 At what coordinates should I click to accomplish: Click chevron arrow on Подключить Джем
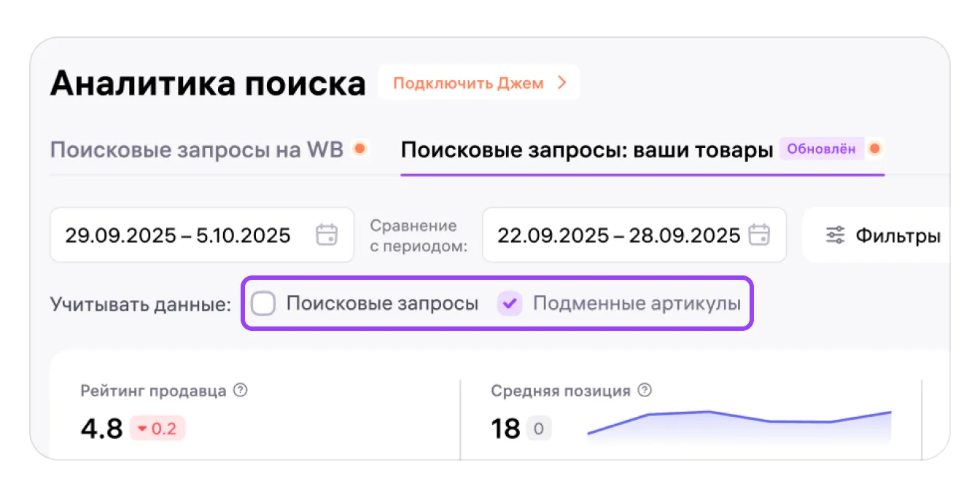tap(561, 83)
